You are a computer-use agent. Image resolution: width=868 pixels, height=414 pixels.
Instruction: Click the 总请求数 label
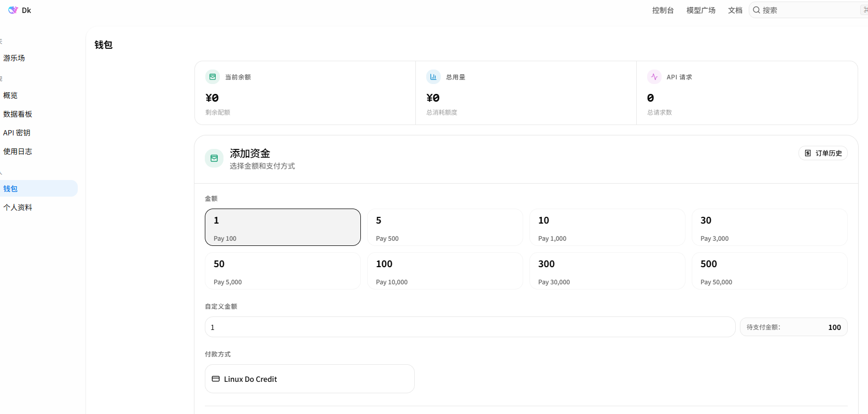coord(660,112)
